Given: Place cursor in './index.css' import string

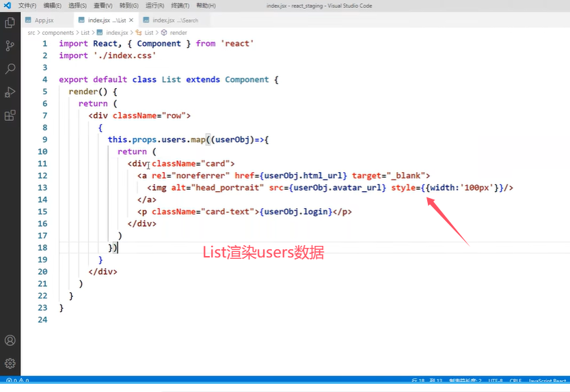Looking at the screenshot, I should 124,55.
